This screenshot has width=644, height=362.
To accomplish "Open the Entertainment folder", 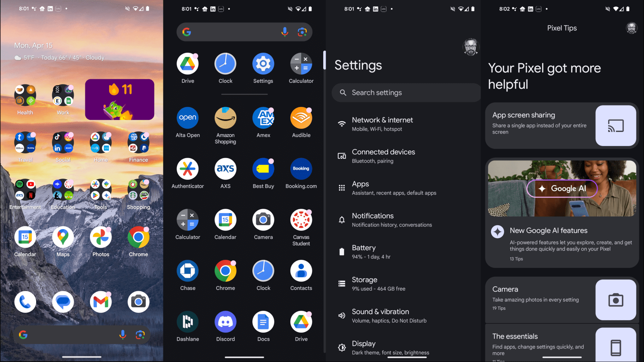I will (25, 190).
